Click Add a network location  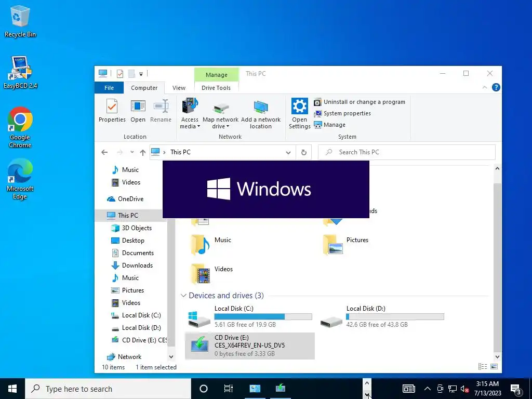point(261,114)
